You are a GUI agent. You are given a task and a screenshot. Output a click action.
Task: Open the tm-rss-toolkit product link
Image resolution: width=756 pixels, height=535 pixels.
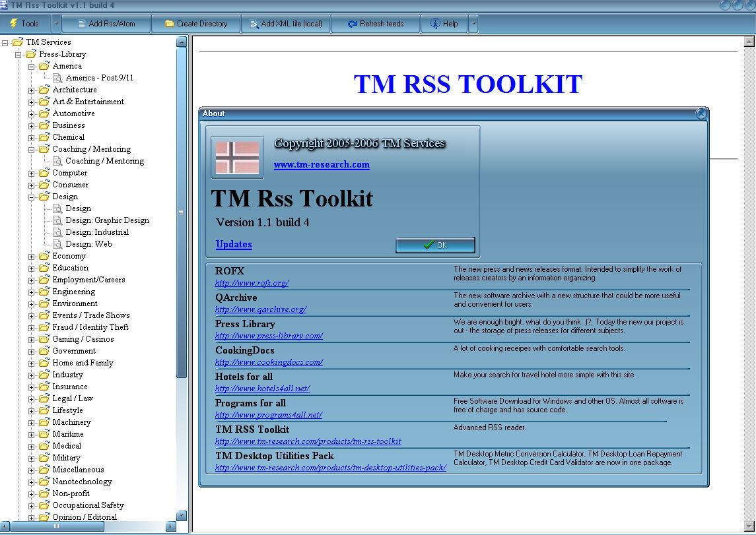point(308,441)
